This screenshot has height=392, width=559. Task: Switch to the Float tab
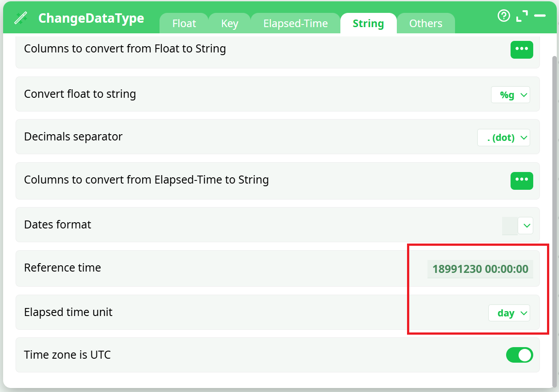tap(184, 24)
